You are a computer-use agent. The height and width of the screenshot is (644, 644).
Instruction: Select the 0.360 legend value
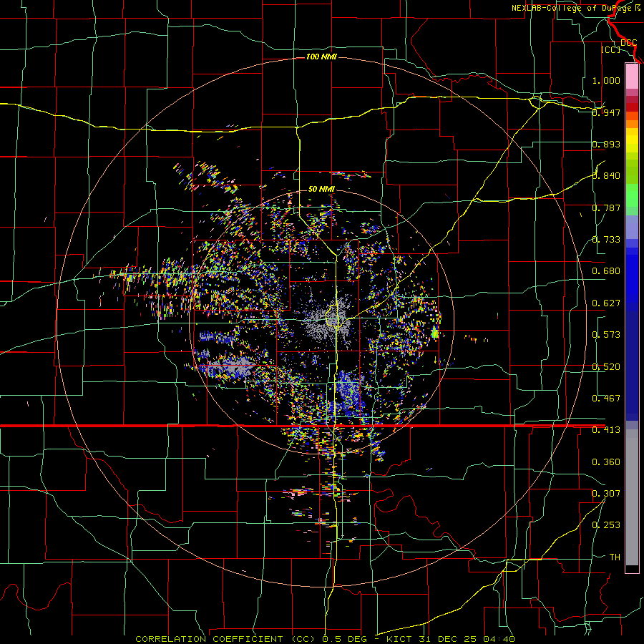pos(606,462)
